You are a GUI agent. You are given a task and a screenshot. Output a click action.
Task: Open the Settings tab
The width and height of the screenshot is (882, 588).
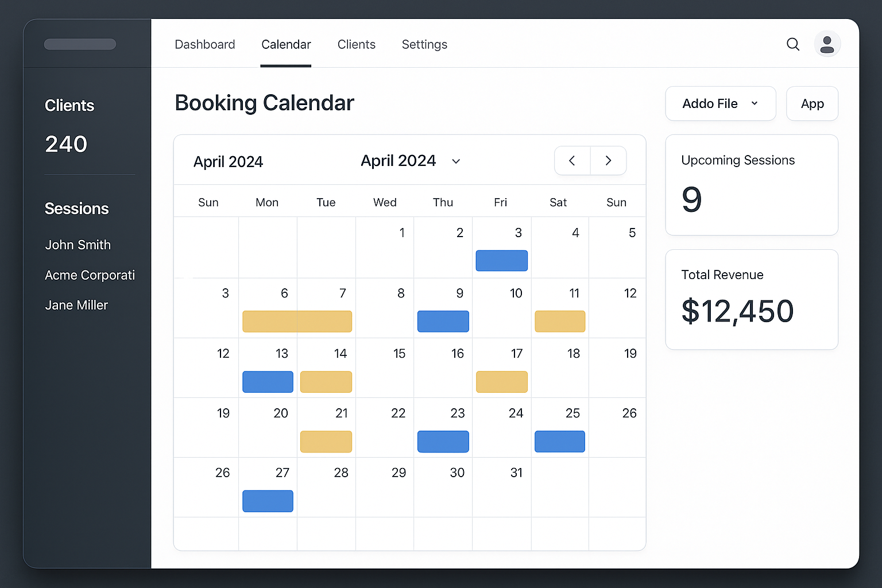click(424, 44)
